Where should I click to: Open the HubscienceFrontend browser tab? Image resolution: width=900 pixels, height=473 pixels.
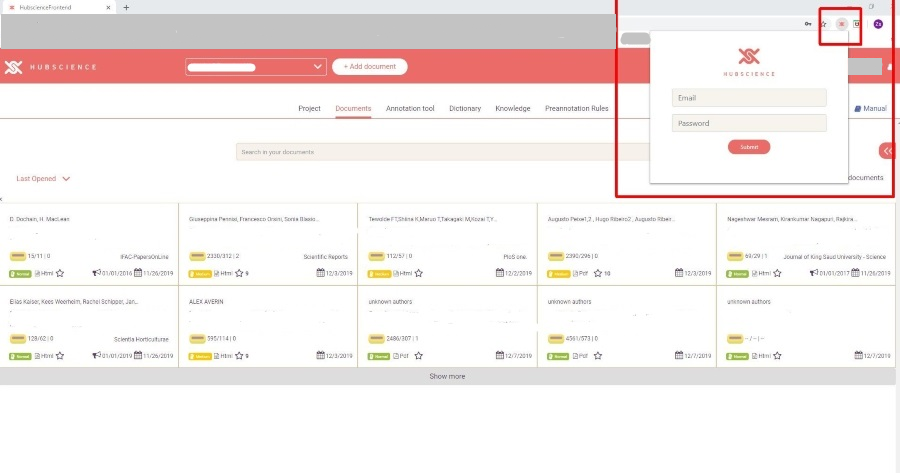pos(58,7)
